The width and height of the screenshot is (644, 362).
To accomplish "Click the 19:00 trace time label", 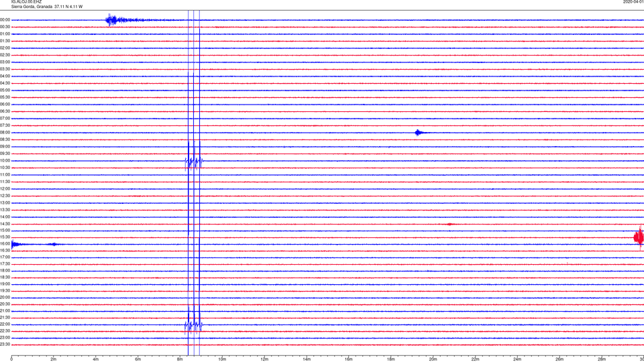I will pyautogui.click(x=5, y=284).
